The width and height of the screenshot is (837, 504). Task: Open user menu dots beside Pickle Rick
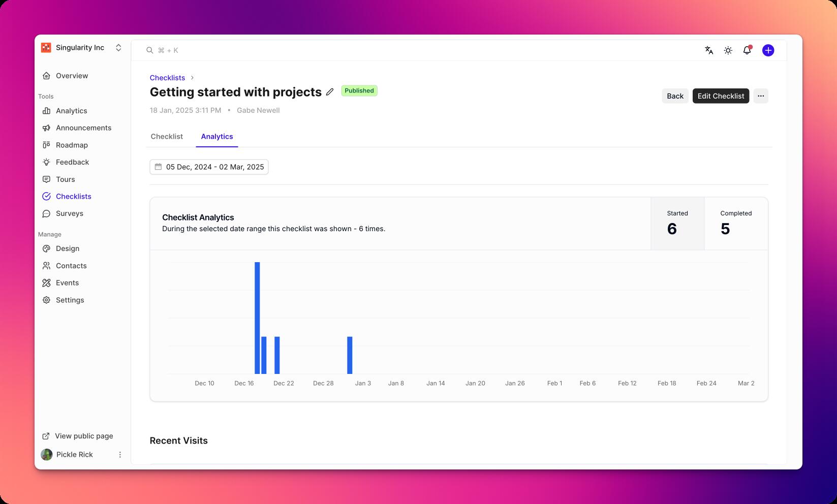[x=120, y=455]
